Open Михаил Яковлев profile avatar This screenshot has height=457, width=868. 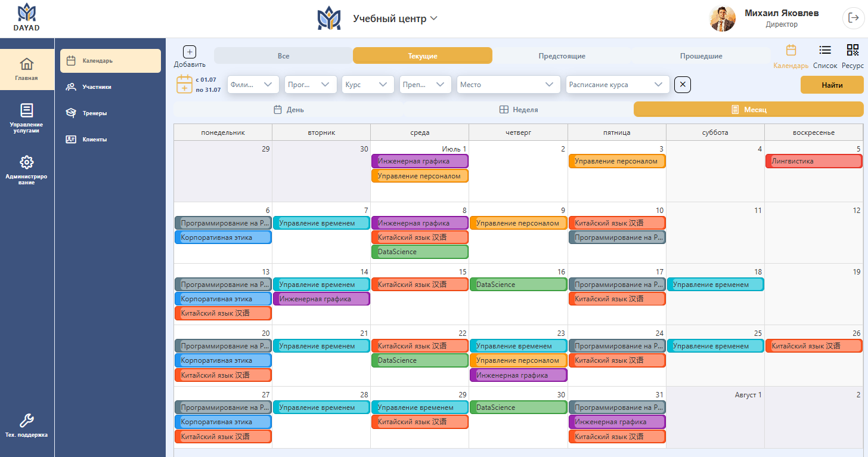point(723,18)
